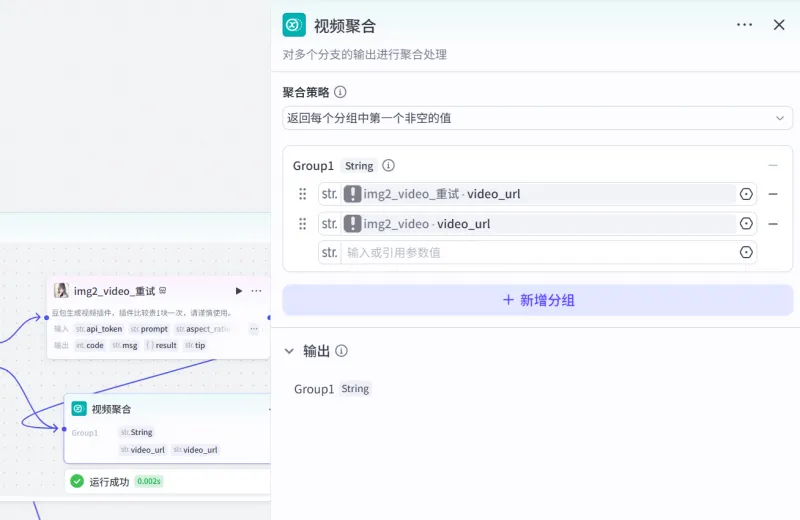Click the warning icon in img2_video_重试 reference

(x=352, y=194)
